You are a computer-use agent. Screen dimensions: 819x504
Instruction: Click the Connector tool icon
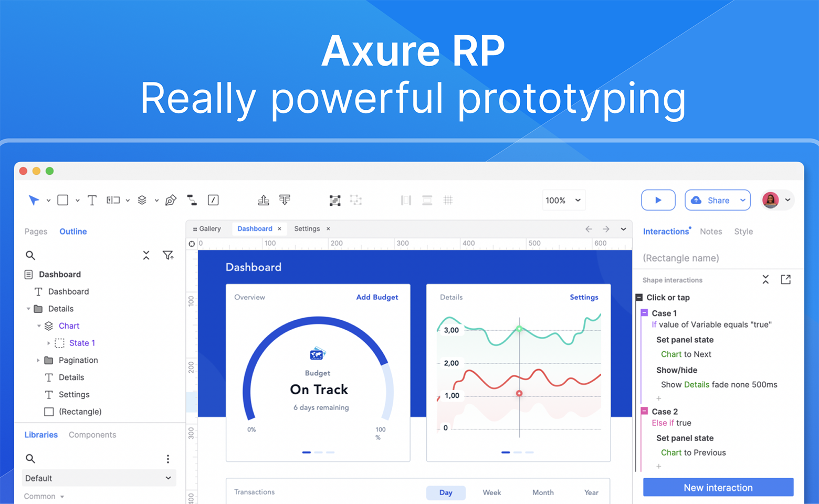coord(192,200)
